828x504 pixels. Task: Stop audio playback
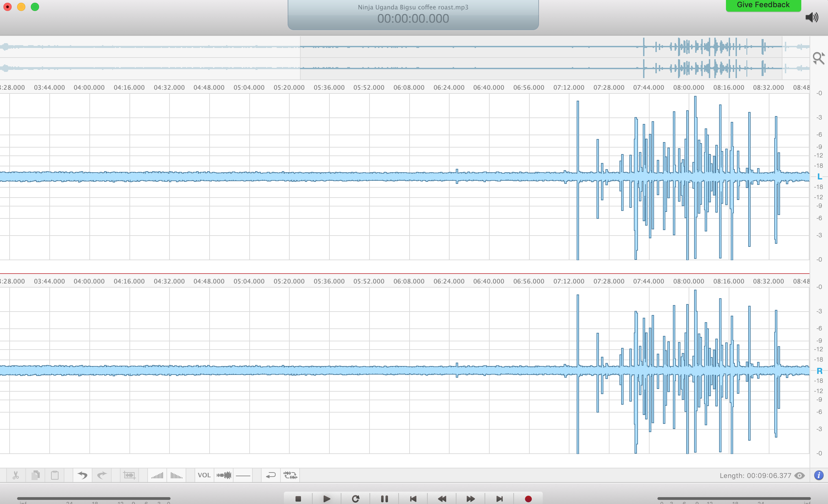(x=298, y=499)
